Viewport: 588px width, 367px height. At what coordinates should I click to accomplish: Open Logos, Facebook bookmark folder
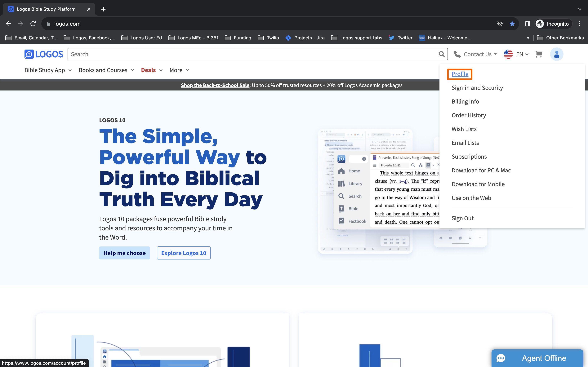(89, 38)
